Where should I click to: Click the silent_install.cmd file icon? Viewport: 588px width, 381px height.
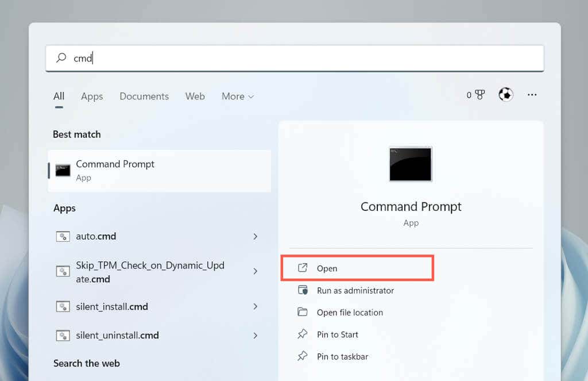(63, 307)
